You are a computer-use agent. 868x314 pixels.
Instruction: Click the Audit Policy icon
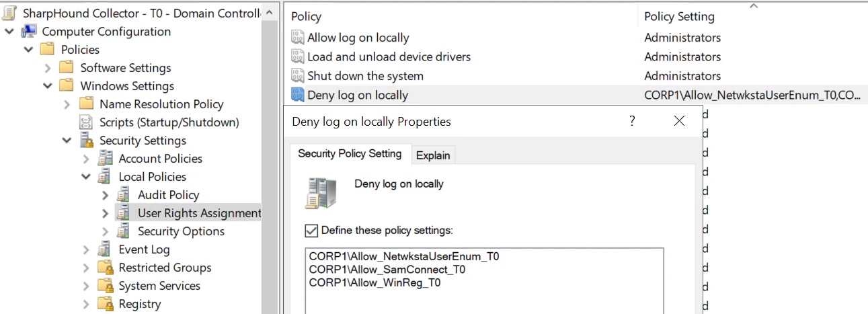123,195
